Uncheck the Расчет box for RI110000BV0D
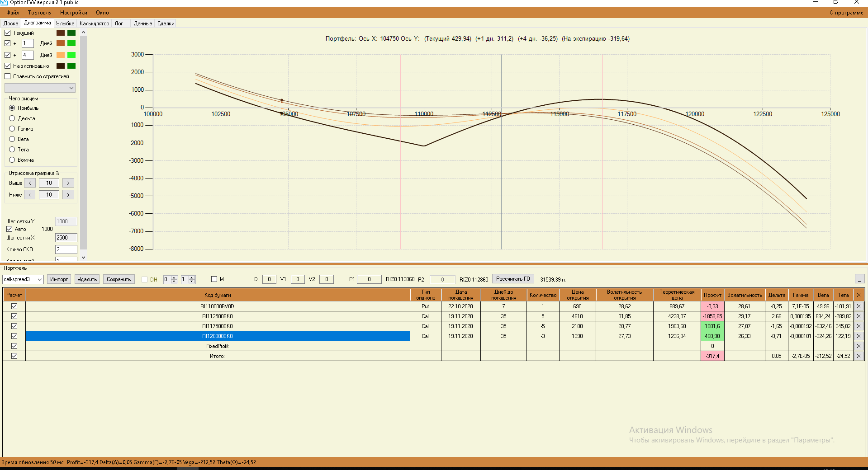The height and width of the screenshot is (470, 868). [x=14, y=306]
